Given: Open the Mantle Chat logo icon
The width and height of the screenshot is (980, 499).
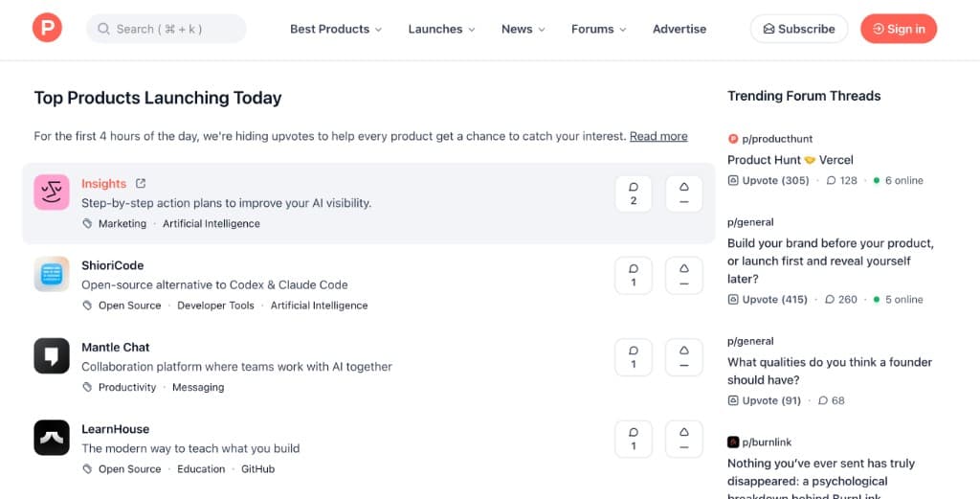Looking at the screenshot, I should pos(52,355).
